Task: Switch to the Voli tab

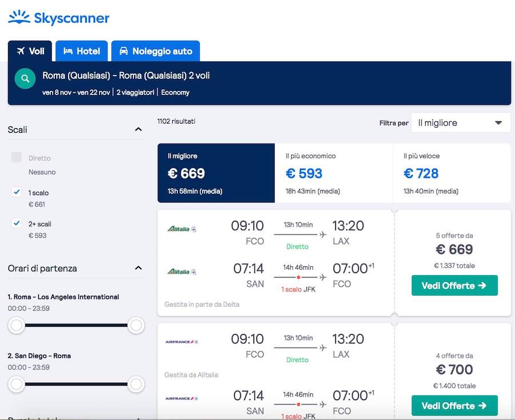Action: (30, 51)
